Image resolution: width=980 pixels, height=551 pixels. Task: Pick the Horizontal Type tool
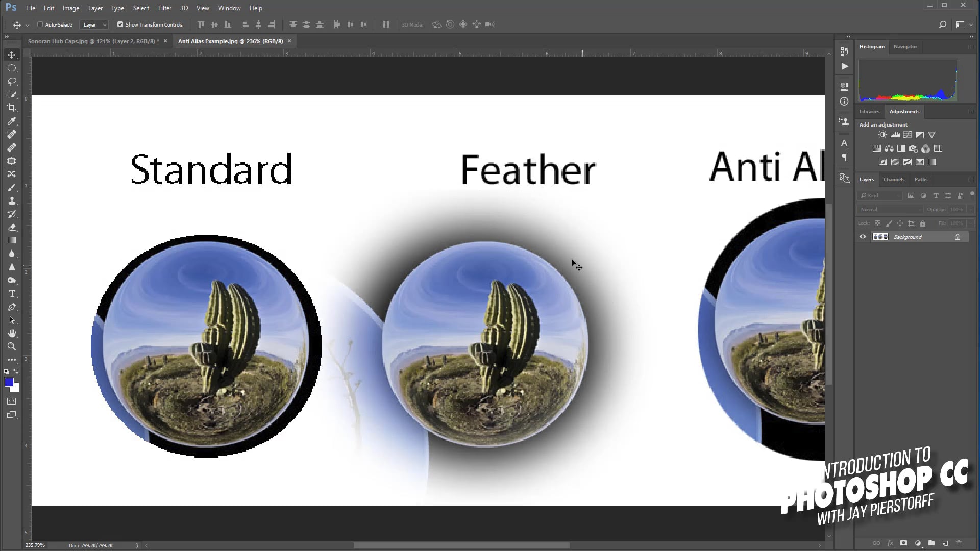(11, 294)
